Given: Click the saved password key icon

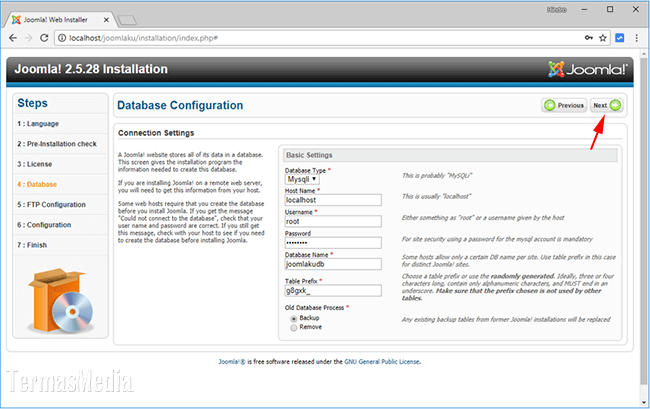Looking at the screenshot, I should click(589, 38).
